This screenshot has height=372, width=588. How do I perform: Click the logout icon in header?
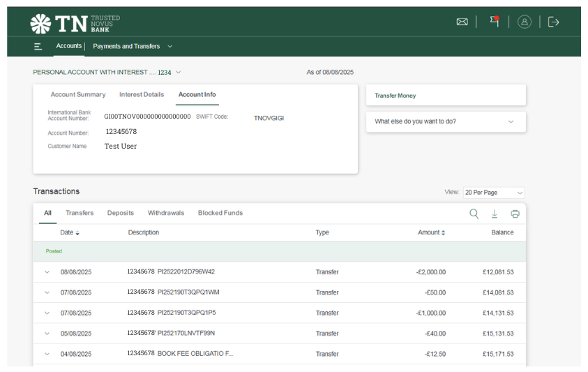(554, 22)
